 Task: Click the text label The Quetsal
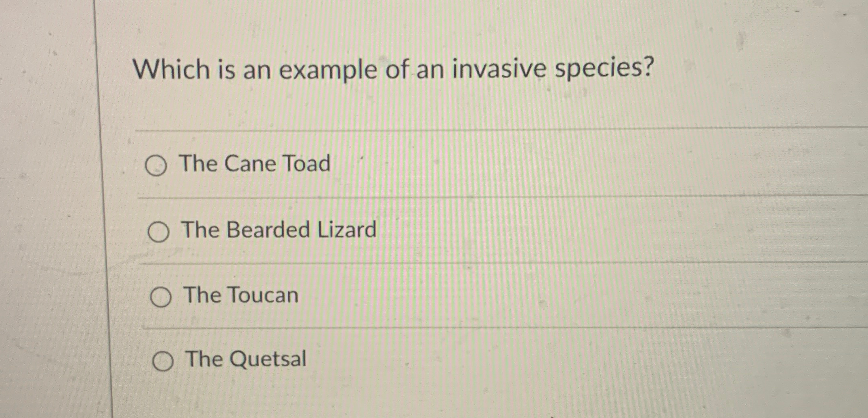pyautogui.click(x=245, y=359)
